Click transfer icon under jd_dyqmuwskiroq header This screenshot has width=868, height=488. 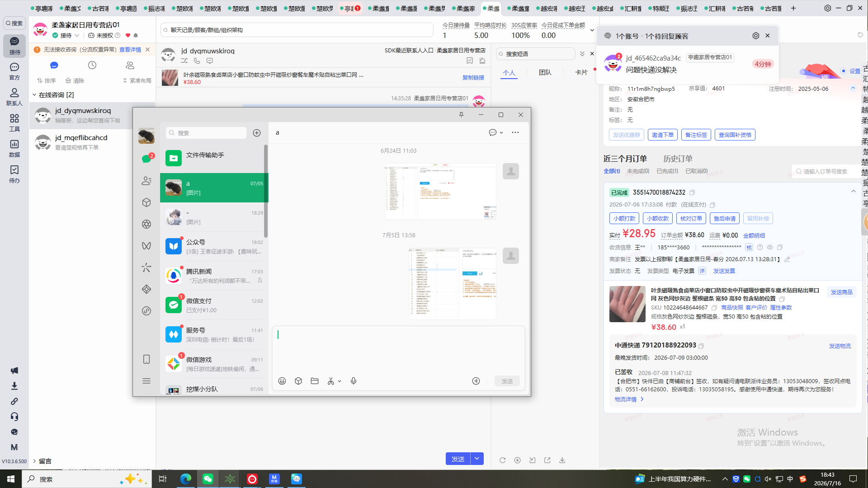(184, 61)
